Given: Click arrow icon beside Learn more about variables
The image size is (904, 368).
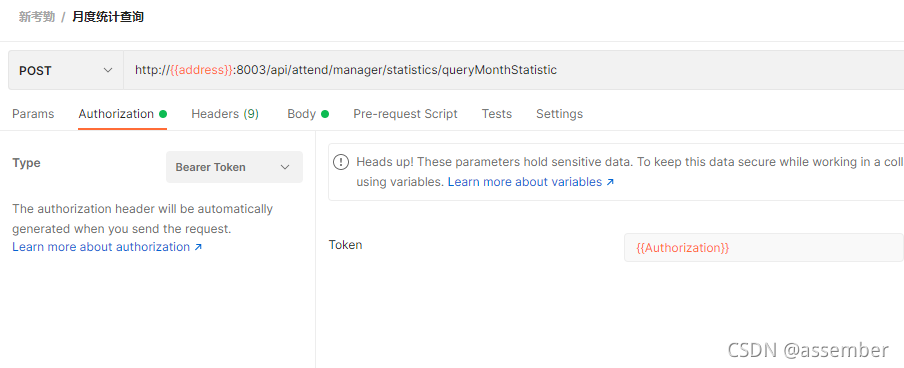Looking at the screenshot, I should click(610, 182).
